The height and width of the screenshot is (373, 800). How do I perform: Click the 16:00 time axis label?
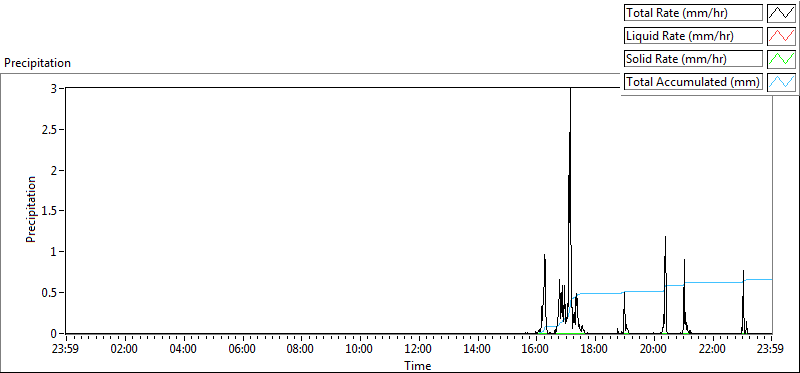pos(536,350)
